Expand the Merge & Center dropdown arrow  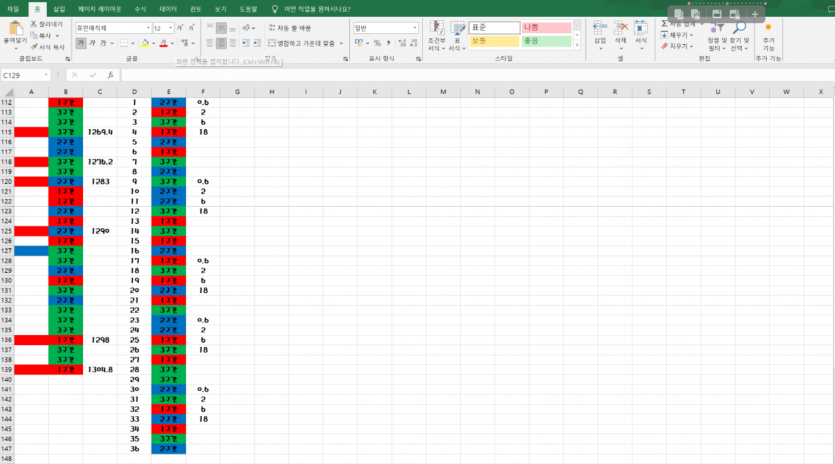point(341,43)
